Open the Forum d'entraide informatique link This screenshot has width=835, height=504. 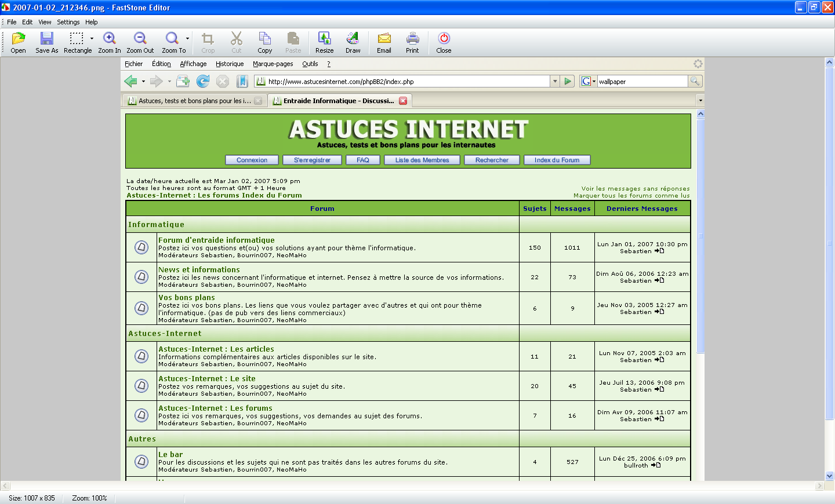pos(216,240)
